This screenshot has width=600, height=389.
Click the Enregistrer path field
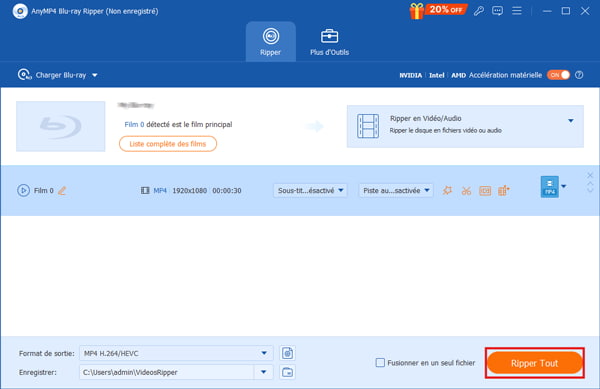click(x=166, y=372)
